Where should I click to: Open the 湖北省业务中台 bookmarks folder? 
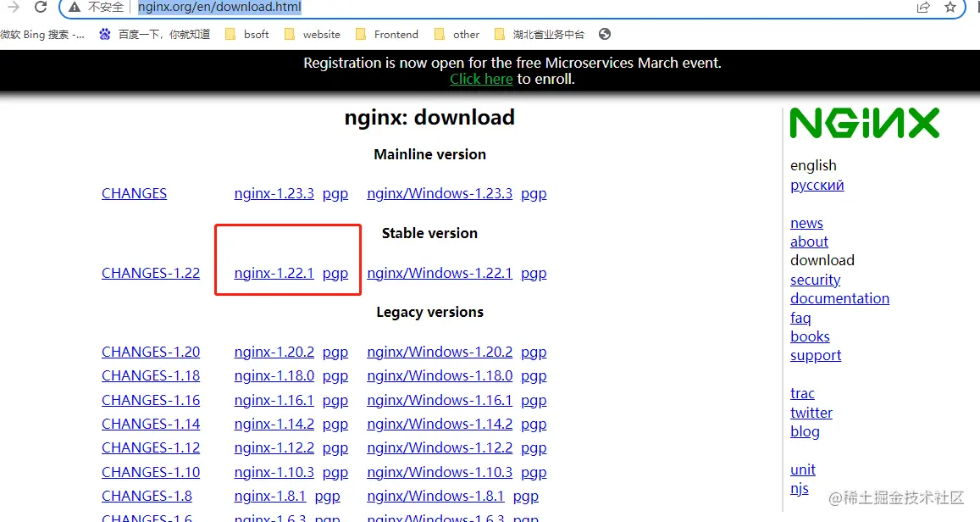click(x=540, y=35)
